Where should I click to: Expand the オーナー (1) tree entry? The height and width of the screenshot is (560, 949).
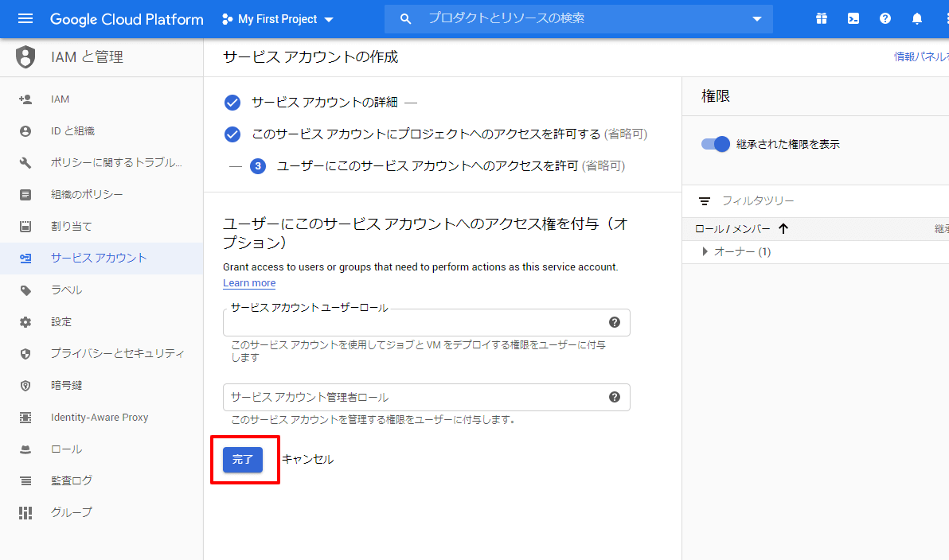(x=704, y=251)
